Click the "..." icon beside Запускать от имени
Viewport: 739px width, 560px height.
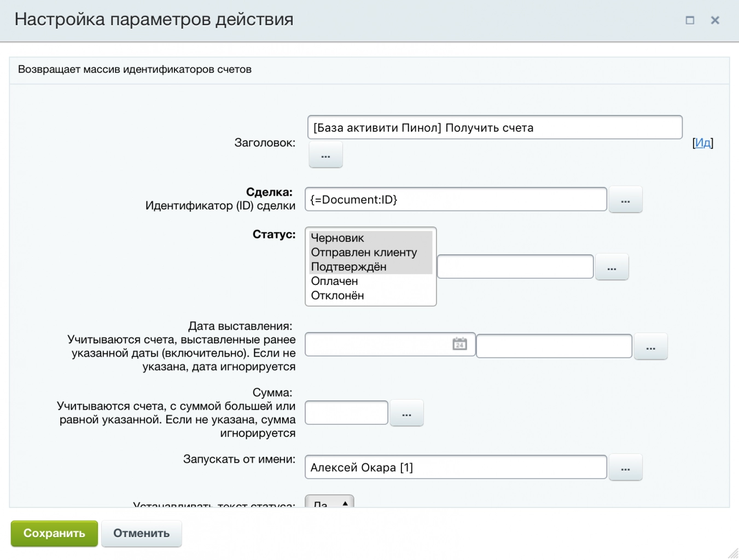(625, 466)
